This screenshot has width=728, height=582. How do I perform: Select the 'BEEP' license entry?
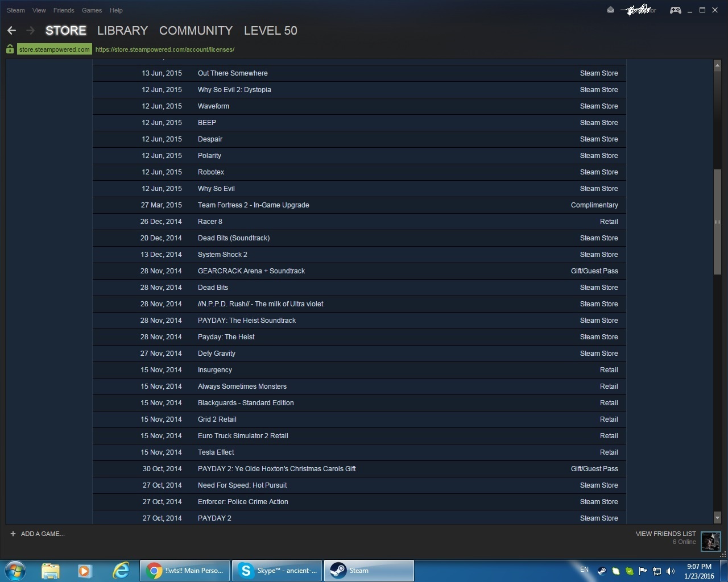click(x=359, y=123)
